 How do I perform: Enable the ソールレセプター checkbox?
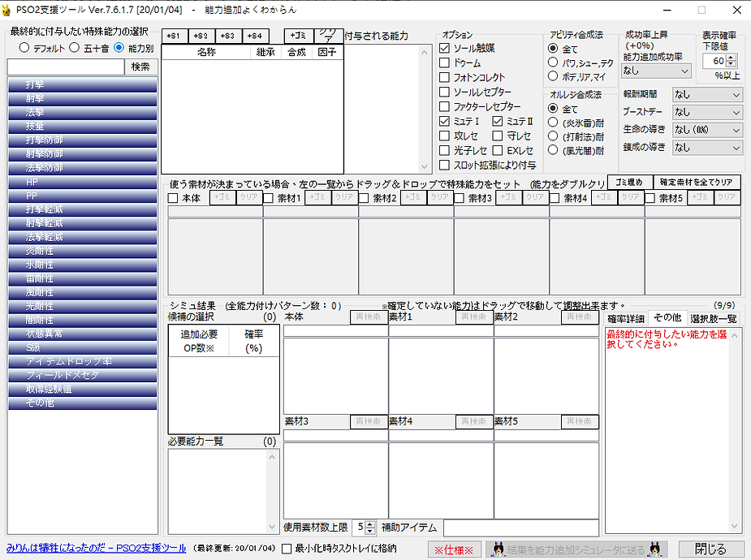tap(444, 92)
